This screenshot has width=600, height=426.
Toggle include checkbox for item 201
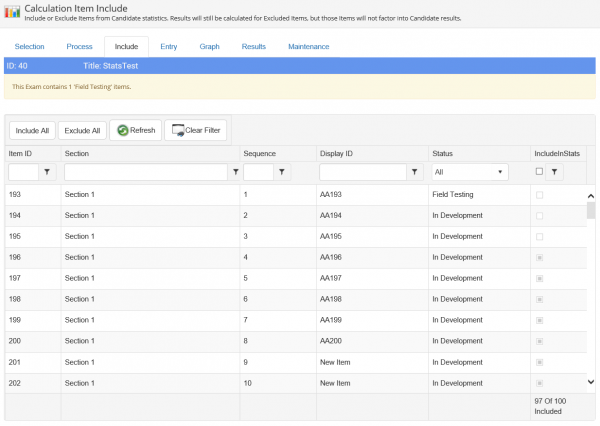pyautogui.click(x=540, y=362)
